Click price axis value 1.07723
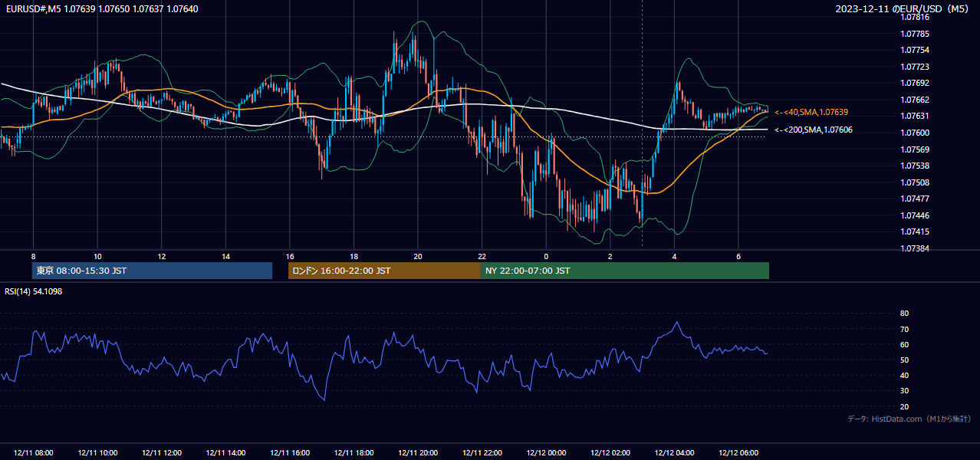 pyautogui.click(x=916, y=67)
